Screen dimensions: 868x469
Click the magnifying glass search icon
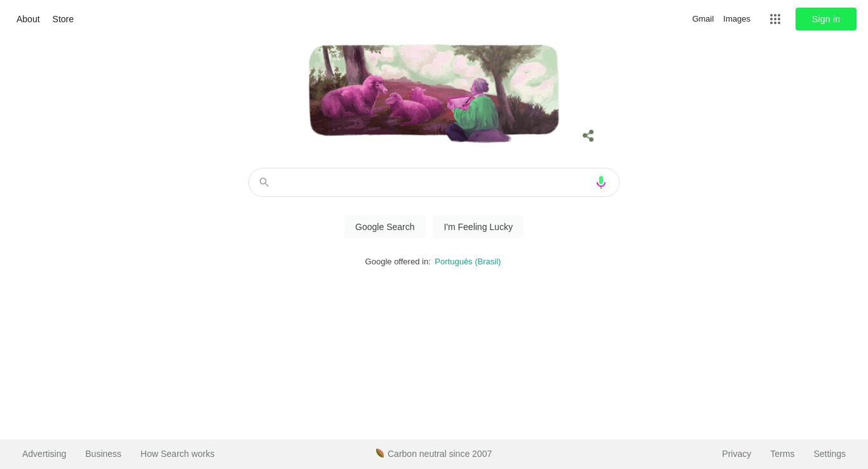pos(264,182)
